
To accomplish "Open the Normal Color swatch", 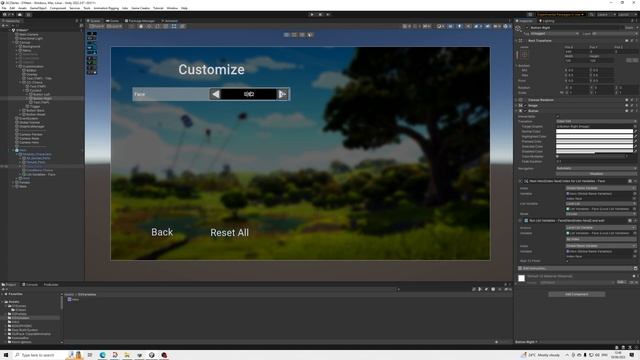I will point(594,131).
